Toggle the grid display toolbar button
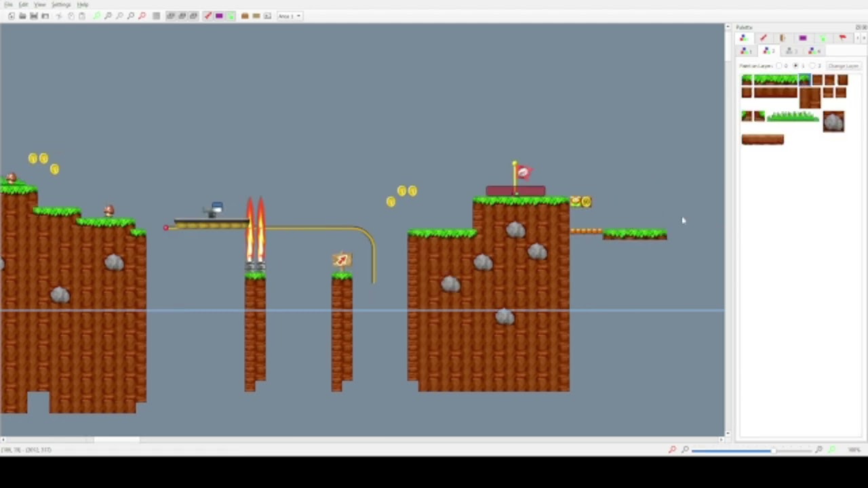Image resolution: width=868 pixels, height=488 pixels. (x=157, y=16)
